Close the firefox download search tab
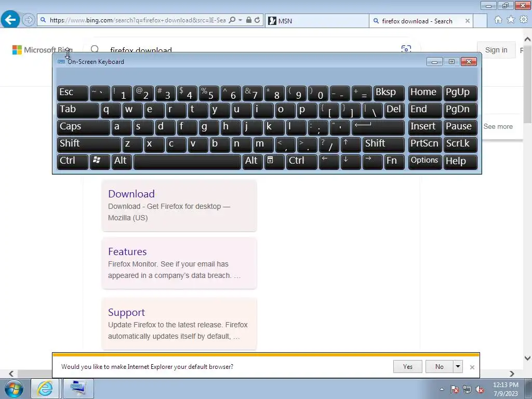 [x=468, y=21]
